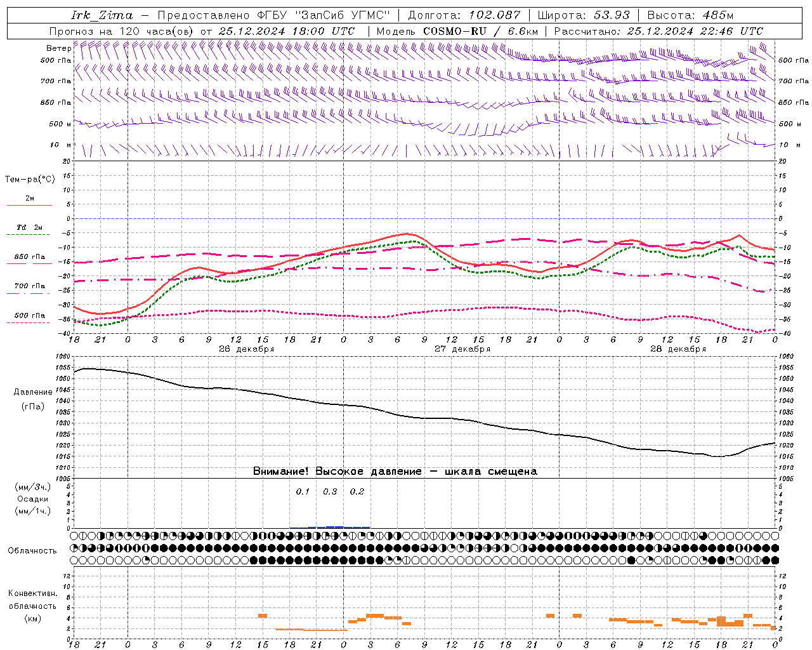Click the 2м temperature legend entry
This screenshot has height=650, width=812.
pos(30,198)
